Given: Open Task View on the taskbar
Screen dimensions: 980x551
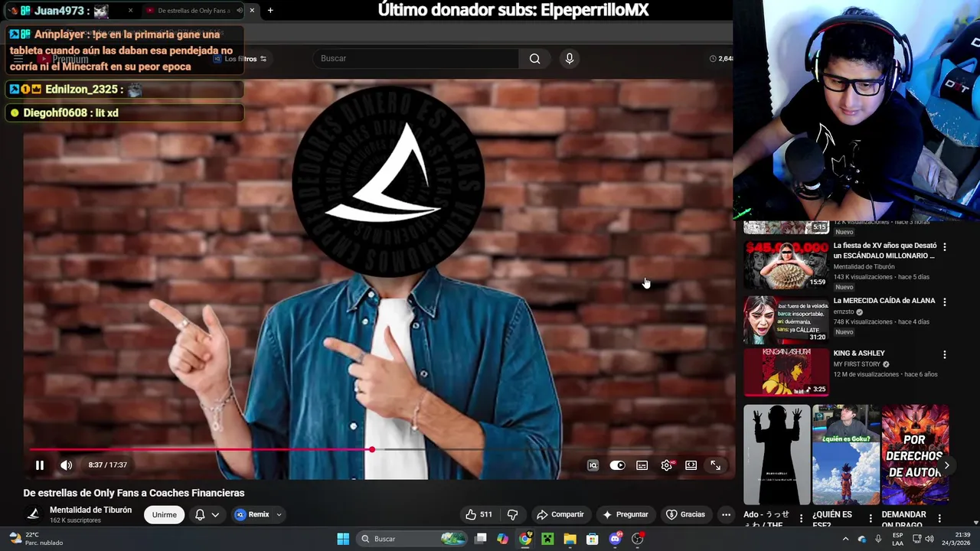Looking at the screenshot, I should pyautogui.click(x=480, y=539).
